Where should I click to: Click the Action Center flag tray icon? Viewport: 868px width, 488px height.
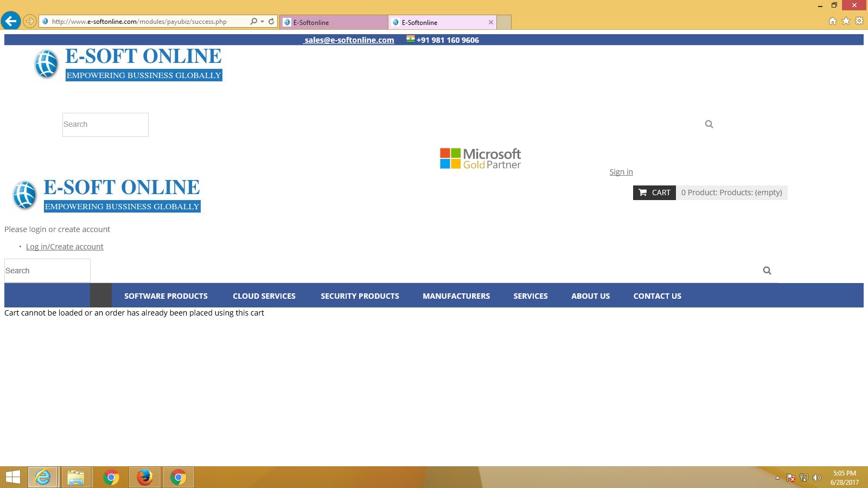click(791, 478)
